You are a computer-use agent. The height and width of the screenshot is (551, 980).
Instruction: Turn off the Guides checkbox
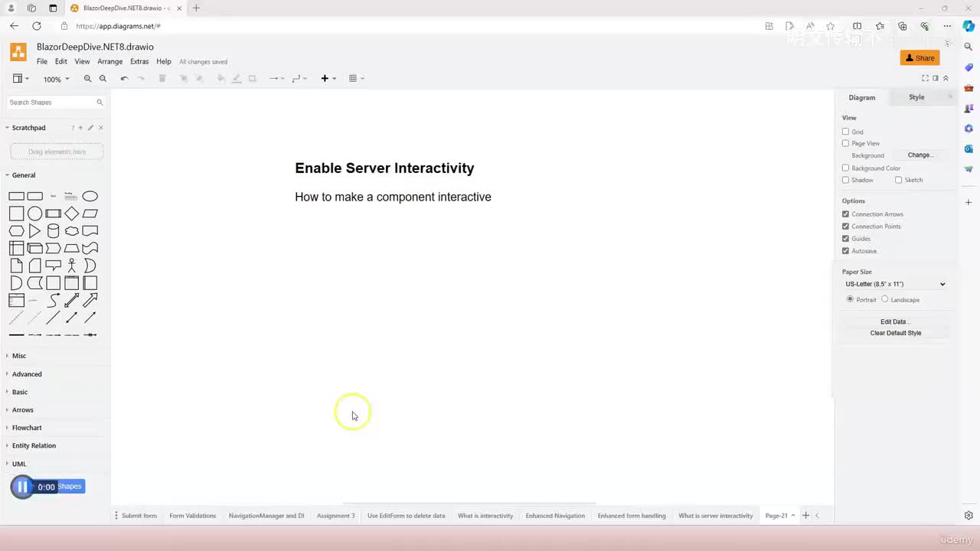pyautogui.click(x=845, y=239)
